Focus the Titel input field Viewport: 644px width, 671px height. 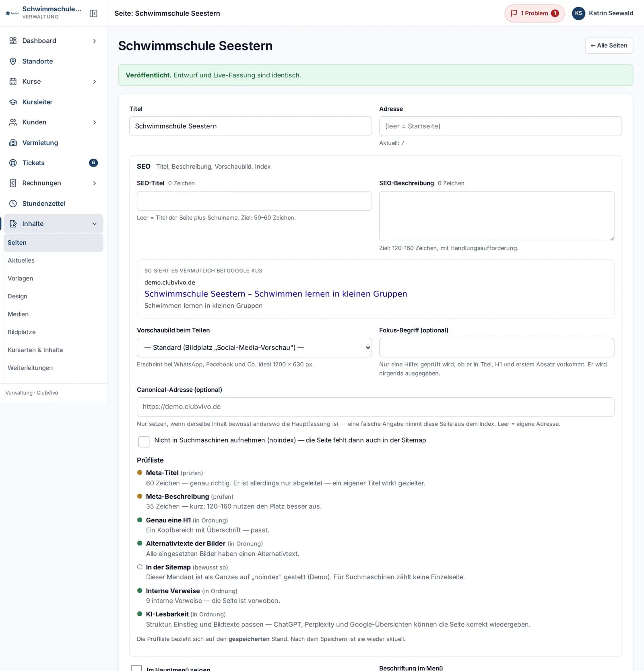coord(250,126)
